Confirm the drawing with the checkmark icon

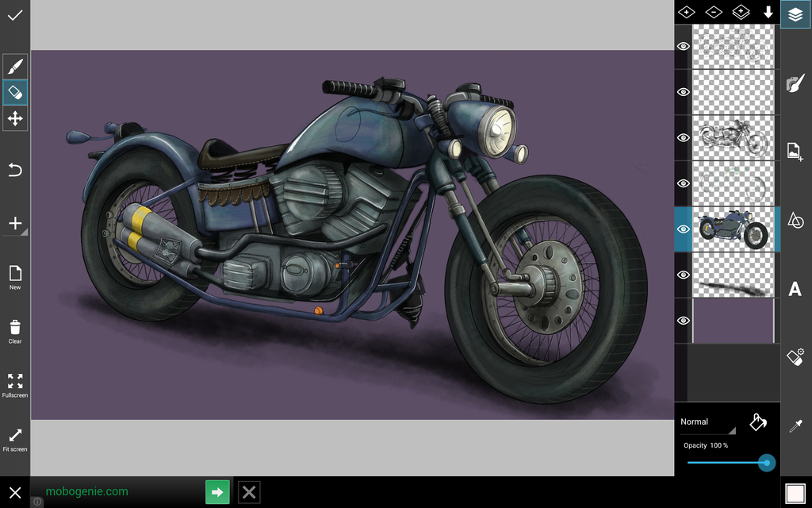15,15
